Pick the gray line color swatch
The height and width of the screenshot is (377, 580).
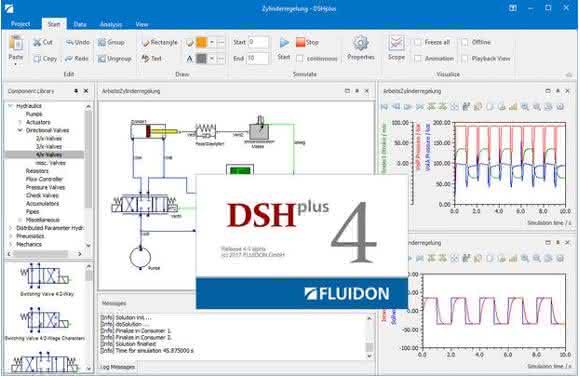pyautogui.click(x=202, y=58)
